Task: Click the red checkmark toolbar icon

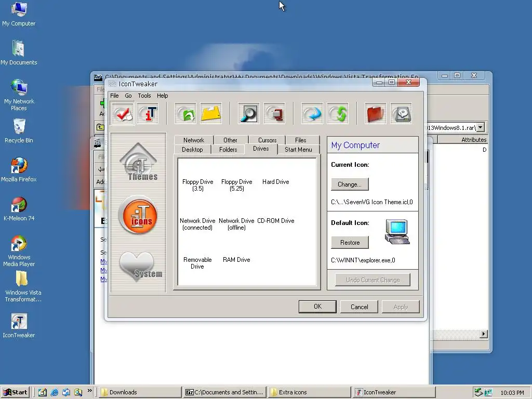Action: (123, 114)
